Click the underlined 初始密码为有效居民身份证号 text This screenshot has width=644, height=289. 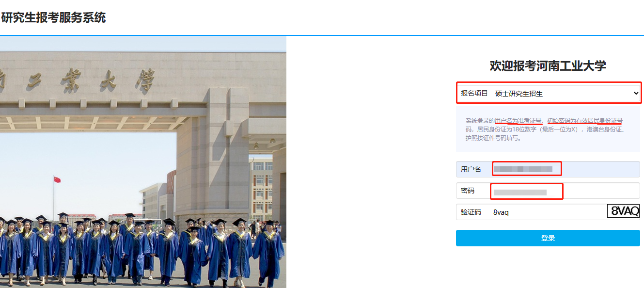click(584, 121)
